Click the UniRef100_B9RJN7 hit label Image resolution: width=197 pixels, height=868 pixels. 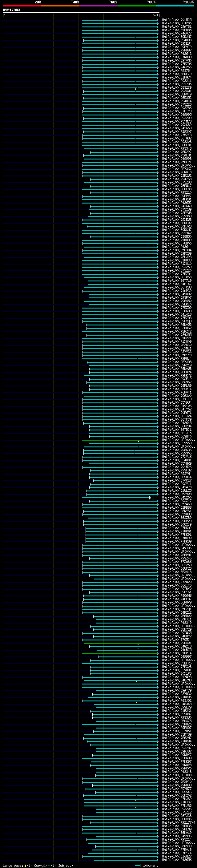click(177, 37)
